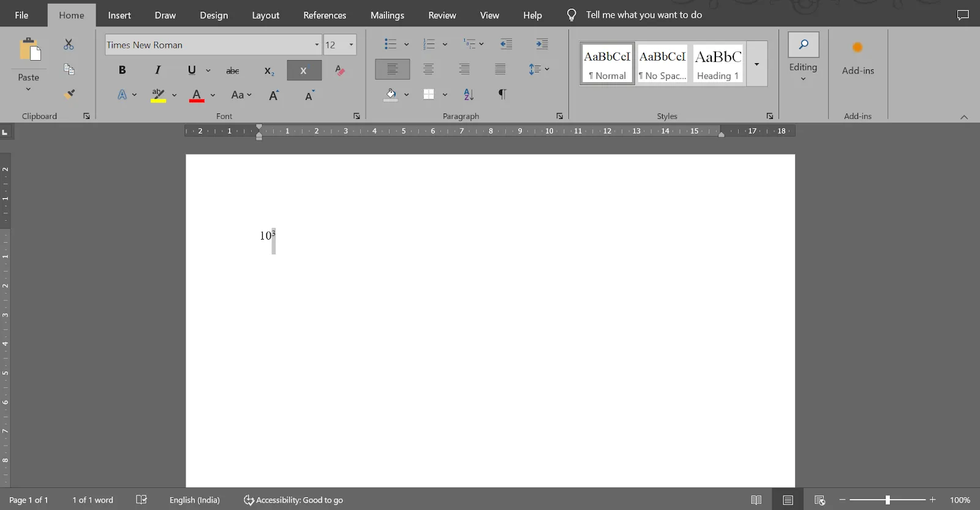Open the References tab
980x510 pixels.
click(x=325, y=15)
